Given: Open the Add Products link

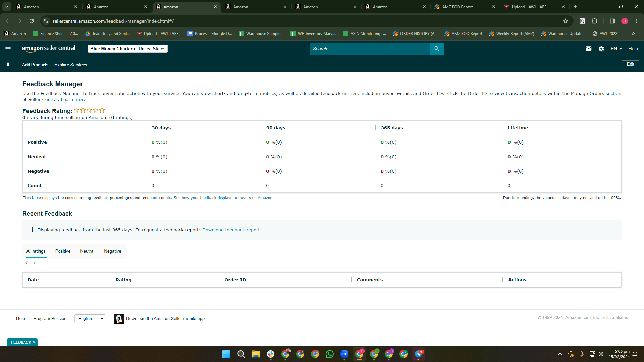Looking at the screenshot, I should (x=35, y=65).
